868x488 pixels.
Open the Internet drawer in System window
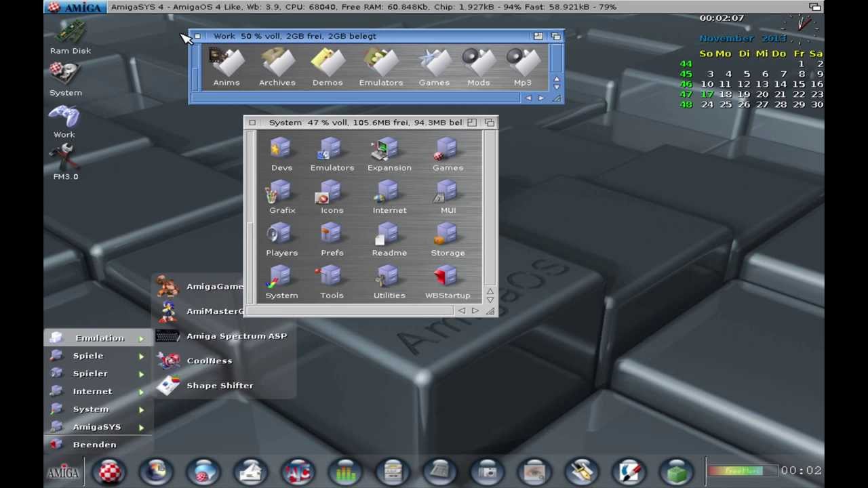pos(389,197)
